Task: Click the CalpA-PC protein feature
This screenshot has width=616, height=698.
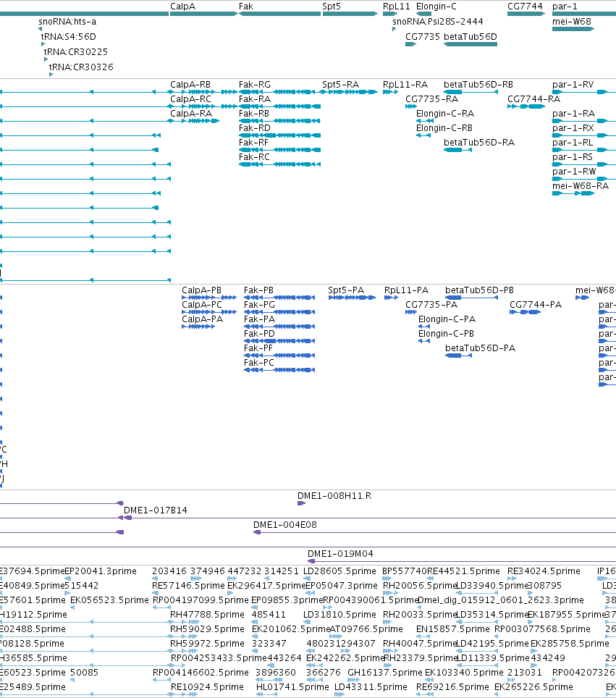Action: (x=209, y=312)
